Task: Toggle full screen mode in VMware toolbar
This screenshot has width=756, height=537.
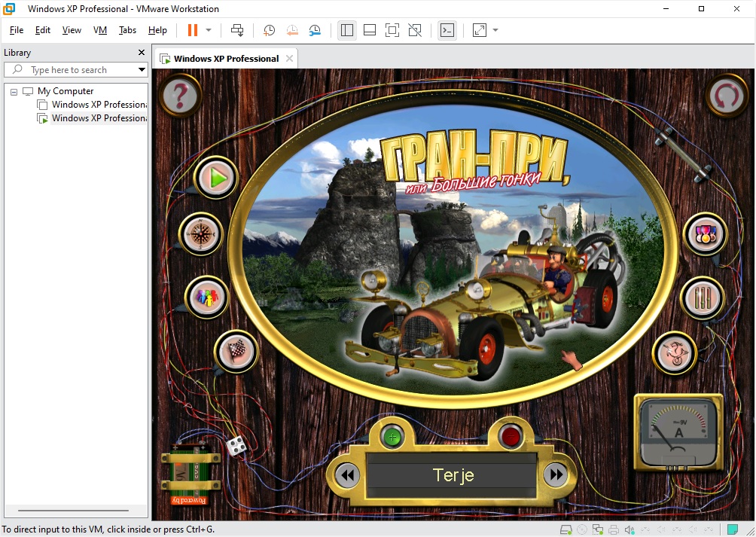Action: 392,30
